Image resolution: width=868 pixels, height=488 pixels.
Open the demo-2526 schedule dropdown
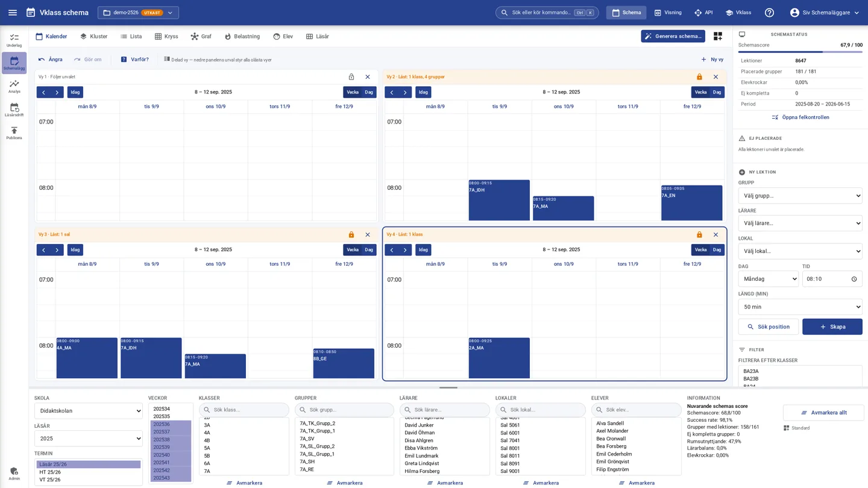pos(138,13)
